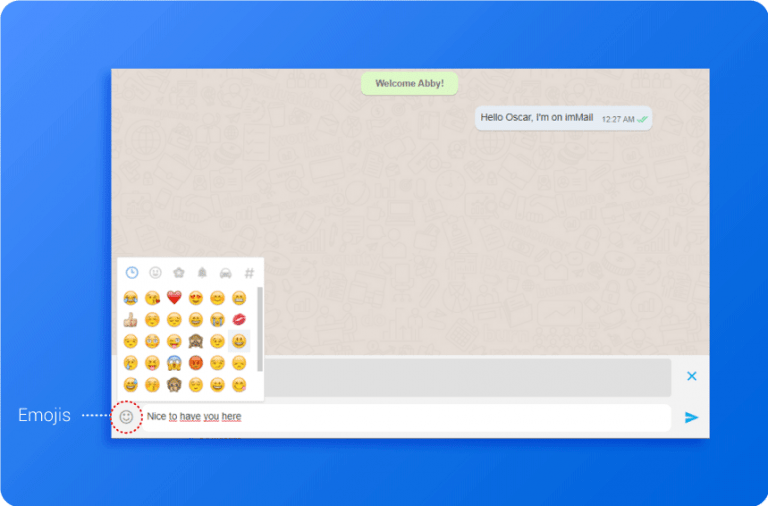Switch to smileys face emoji tab
This screenshot has width=768, height=506.
(x=155, y=272)
